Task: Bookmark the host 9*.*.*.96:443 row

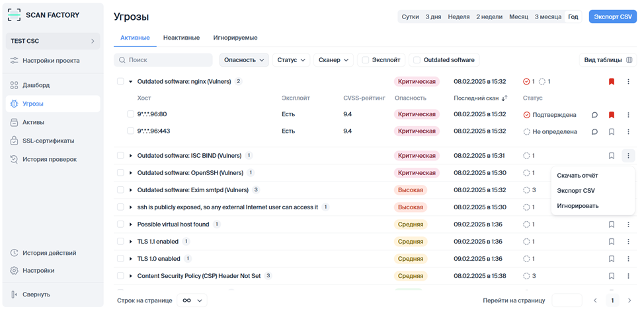Action: tap(611, 131)
